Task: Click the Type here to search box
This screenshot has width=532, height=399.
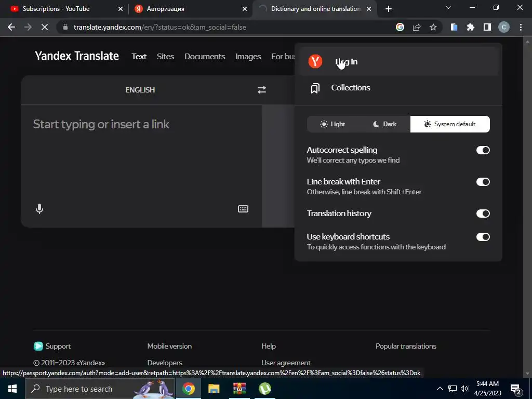Action: 100,389
